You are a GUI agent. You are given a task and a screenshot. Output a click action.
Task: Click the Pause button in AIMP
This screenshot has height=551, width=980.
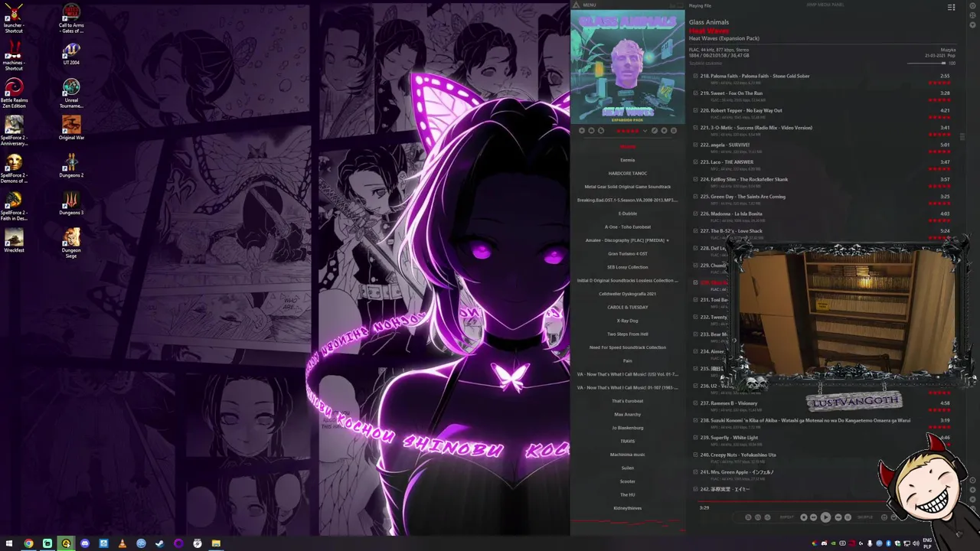pos(848,517)
